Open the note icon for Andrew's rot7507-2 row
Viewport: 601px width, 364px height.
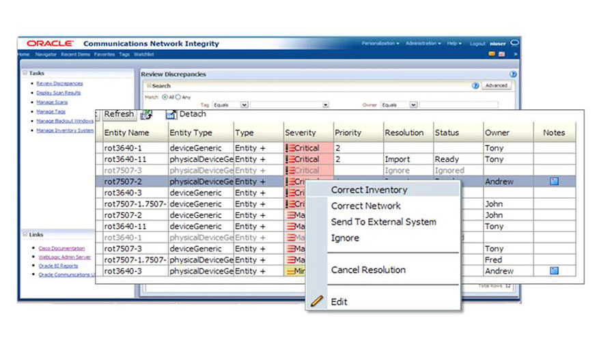554,181
